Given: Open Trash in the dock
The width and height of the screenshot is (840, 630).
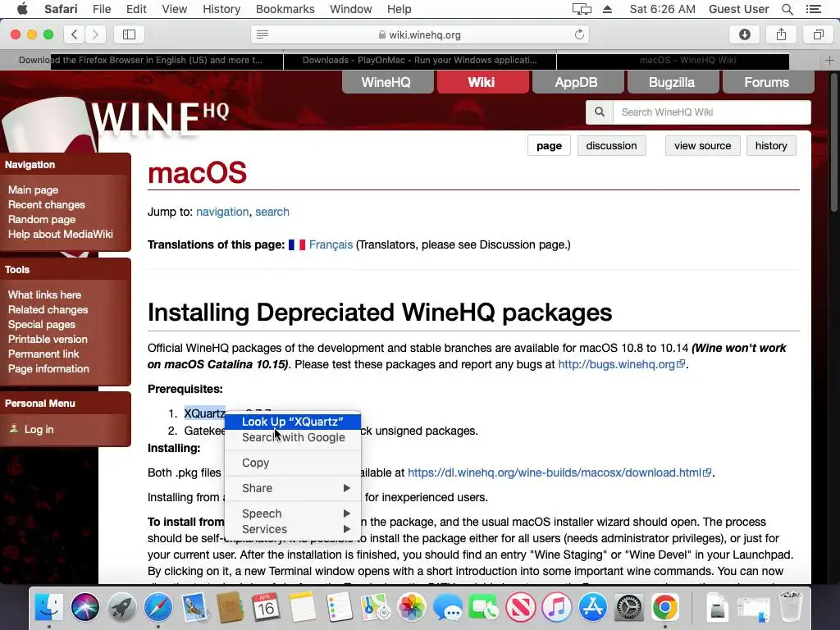Looking at the screenshot, I should (790, 608).
